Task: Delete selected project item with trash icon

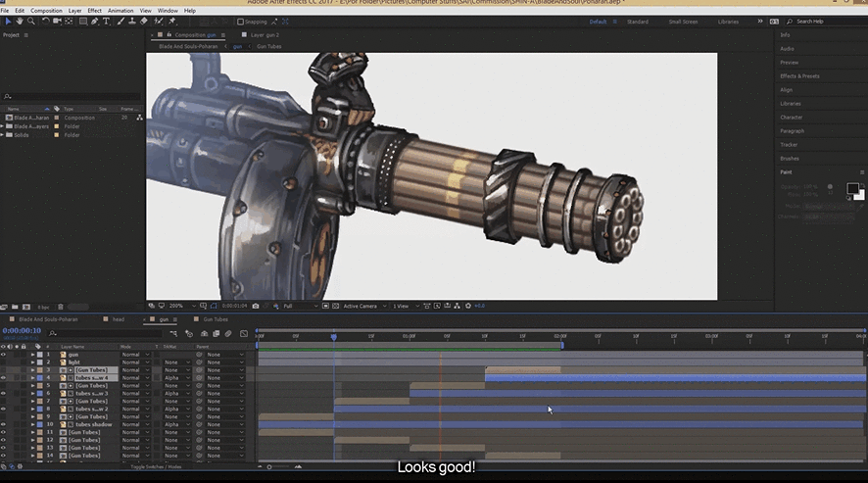Action: pos(61,307)
